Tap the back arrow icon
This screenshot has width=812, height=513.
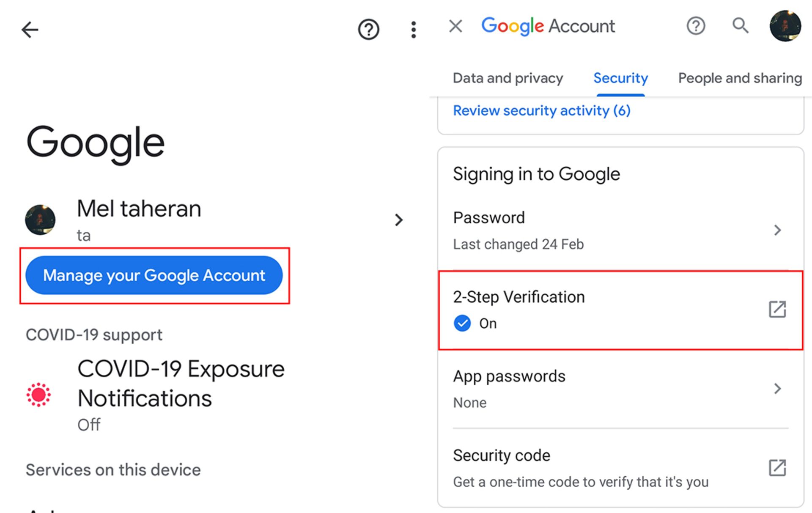[30, 30]
